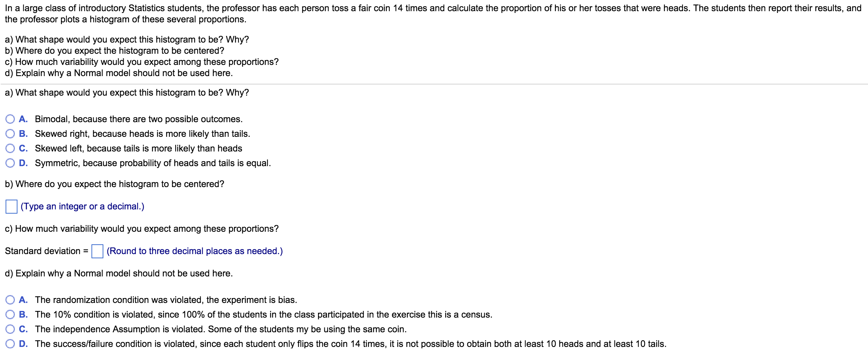Select option D Symmetric histogram shape

click(x=10, y=163)
